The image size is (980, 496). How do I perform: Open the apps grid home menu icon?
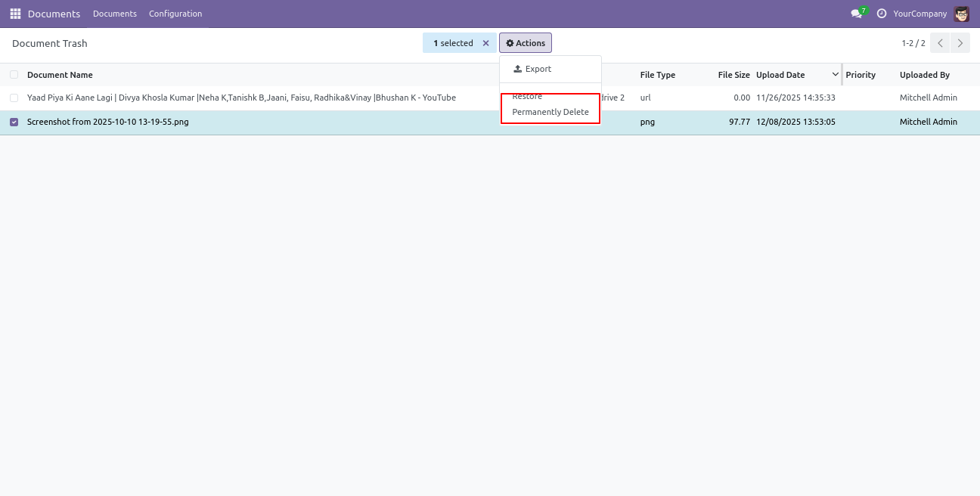pos(15,14)
